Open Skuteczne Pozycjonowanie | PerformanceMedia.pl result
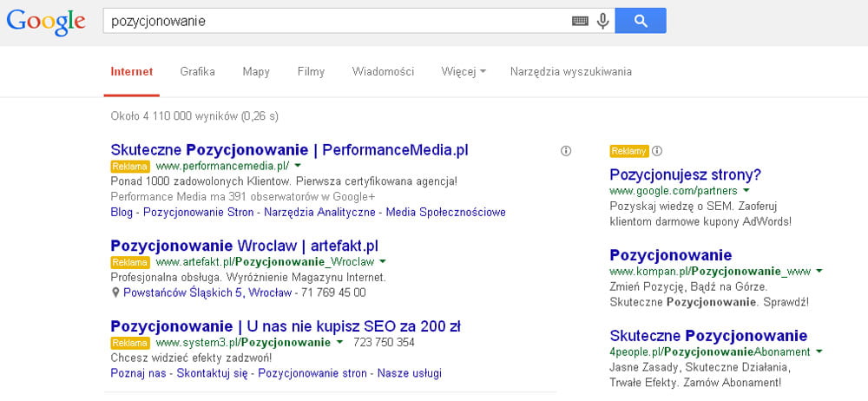Screen dimensions: 868x401 coord(290,150)
